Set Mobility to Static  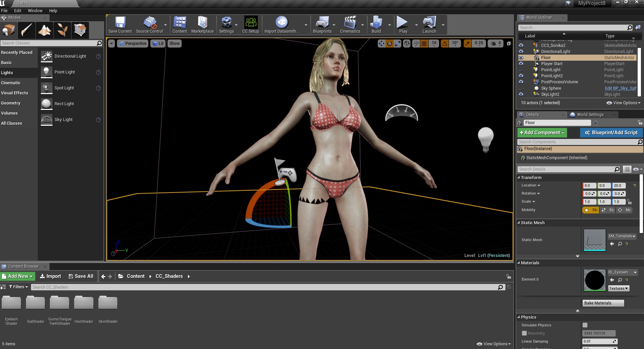[x=590, y=210]
